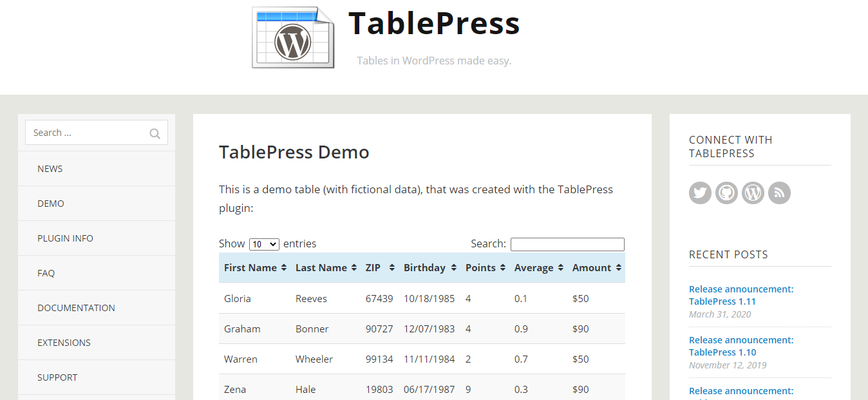Click the March 31, 2020 post date
Viewport: 868px width, 400px height.
point(720,314)
